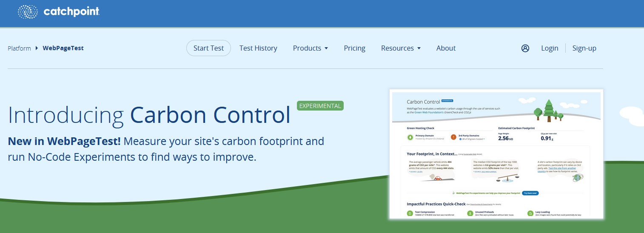Viewport: 644px width, 233px height.
Task: Click the green EXPERIMENTAL badge
Action: (x=320, y=105)
